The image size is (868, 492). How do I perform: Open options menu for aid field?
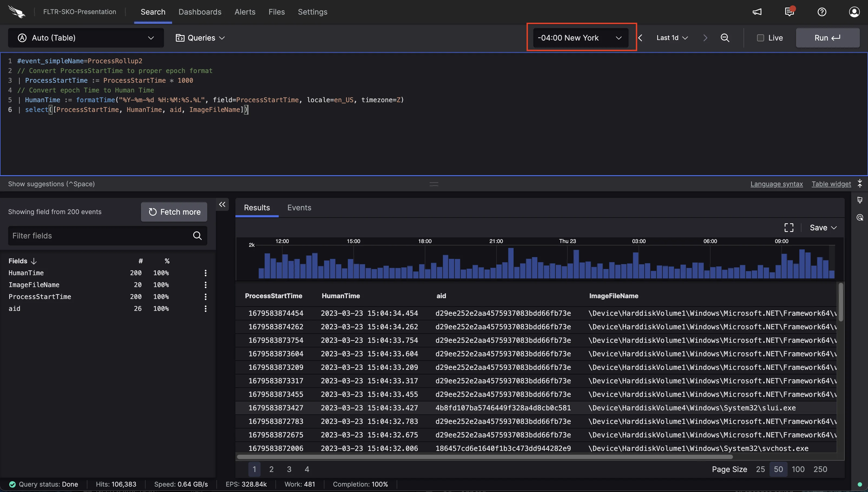(x=205, y=308)
